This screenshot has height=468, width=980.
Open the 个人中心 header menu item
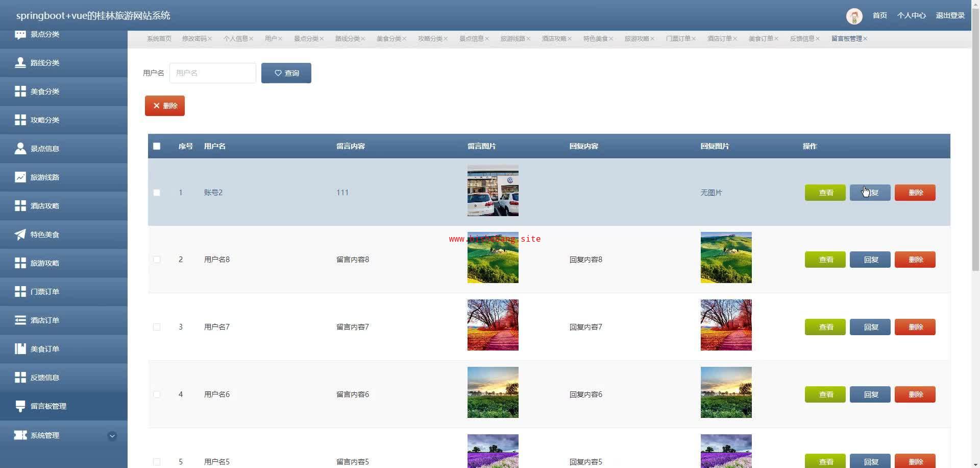point(911,16)
